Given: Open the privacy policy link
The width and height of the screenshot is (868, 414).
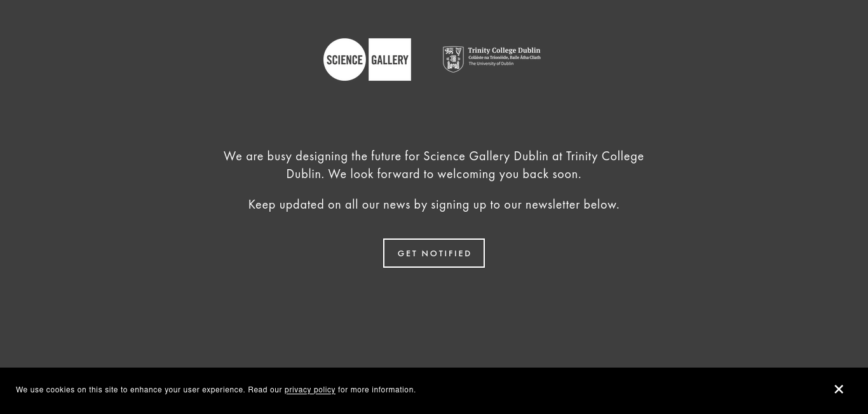Looking at the screenshot, I should pos(309,390).
